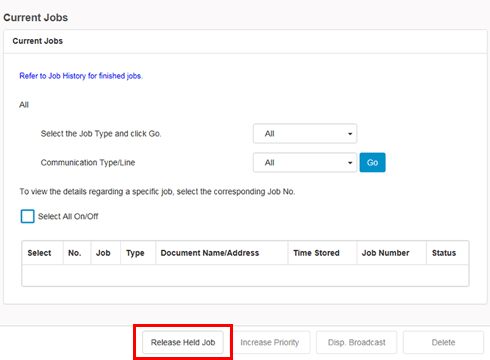This screenshot has width=490, height=360.
Task: Click the Select column header
Action: tap(39, 253)
